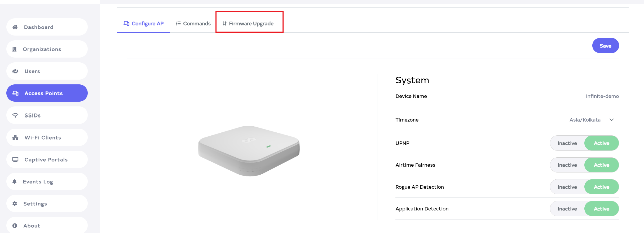Click the Organizations building icon
The width and height of the screenshot is (644, 233).
pyautogui.click(x=15, y=49)
